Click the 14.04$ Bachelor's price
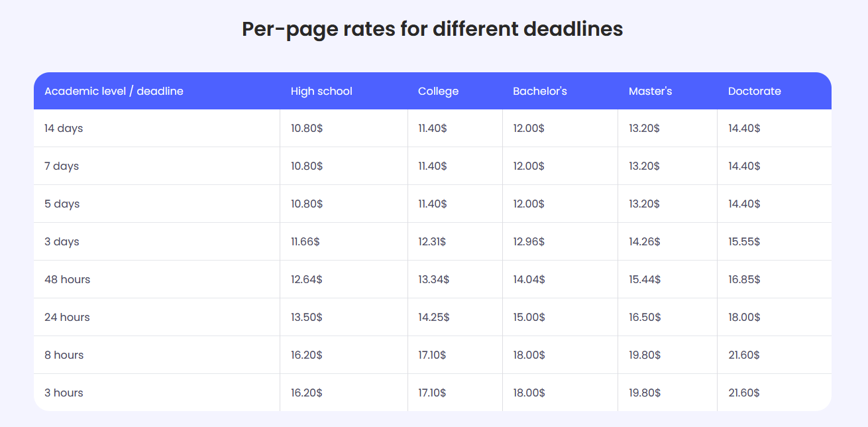The width and height of the screenshot is (868, 427). point(529,279)
